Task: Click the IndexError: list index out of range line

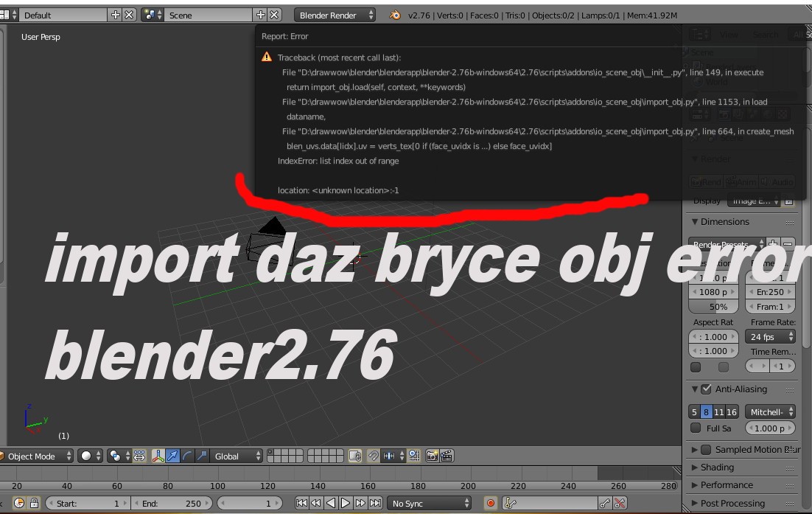Action: (x=338, y=161)
